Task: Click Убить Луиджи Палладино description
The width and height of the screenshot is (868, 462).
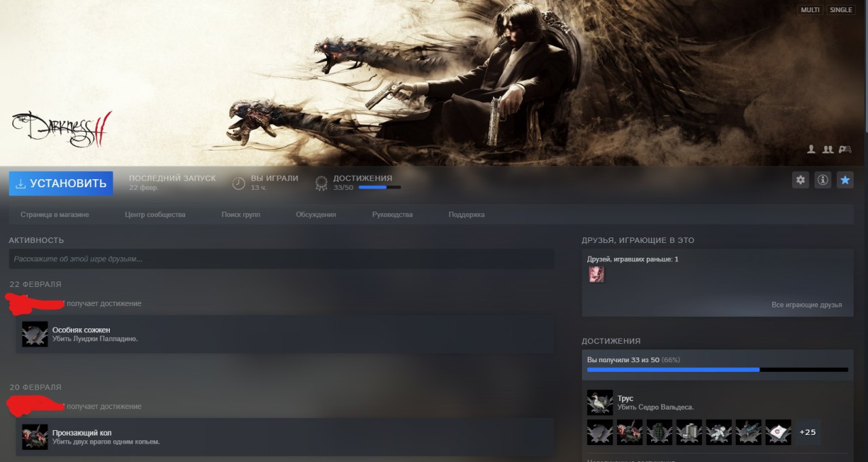Action: pos(95,339)
